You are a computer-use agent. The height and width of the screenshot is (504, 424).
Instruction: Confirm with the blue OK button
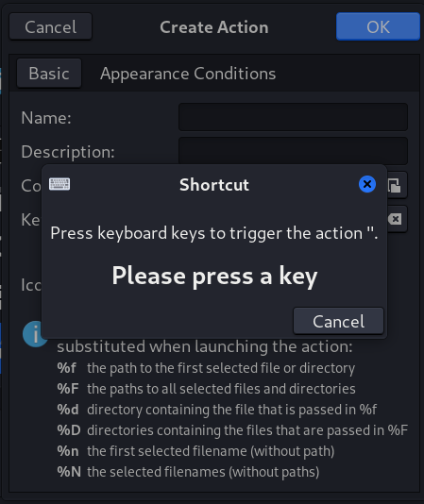pos(378,26)
